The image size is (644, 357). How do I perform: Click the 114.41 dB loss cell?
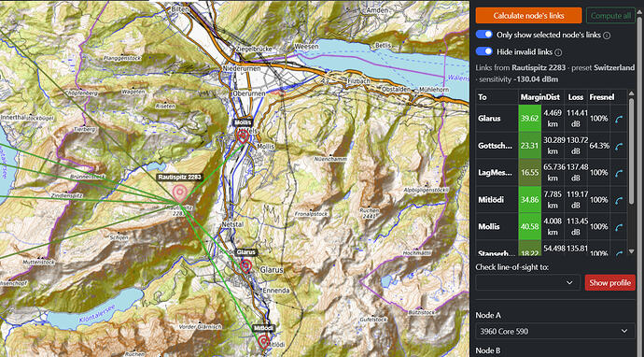[577, 119]
